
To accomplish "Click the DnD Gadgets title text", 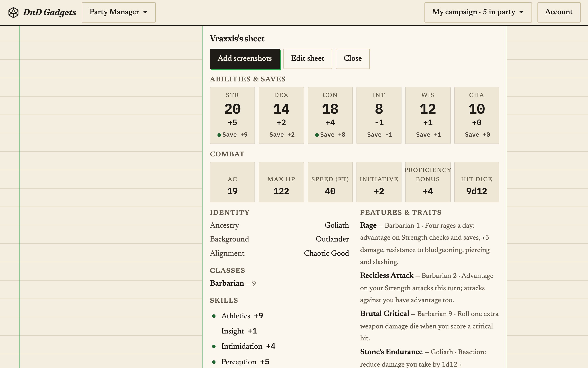I will 50,12.
